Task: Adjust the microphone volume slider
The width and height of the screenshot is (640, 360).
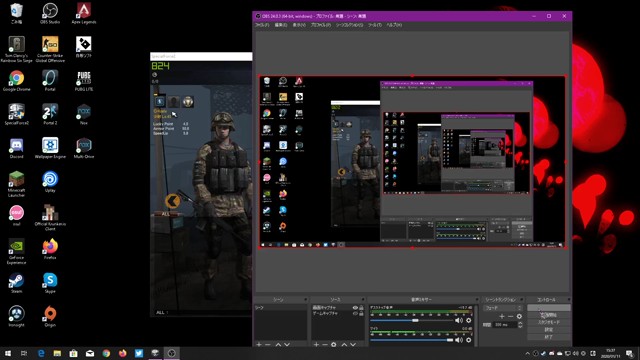Action: click(x=411, y=340)
